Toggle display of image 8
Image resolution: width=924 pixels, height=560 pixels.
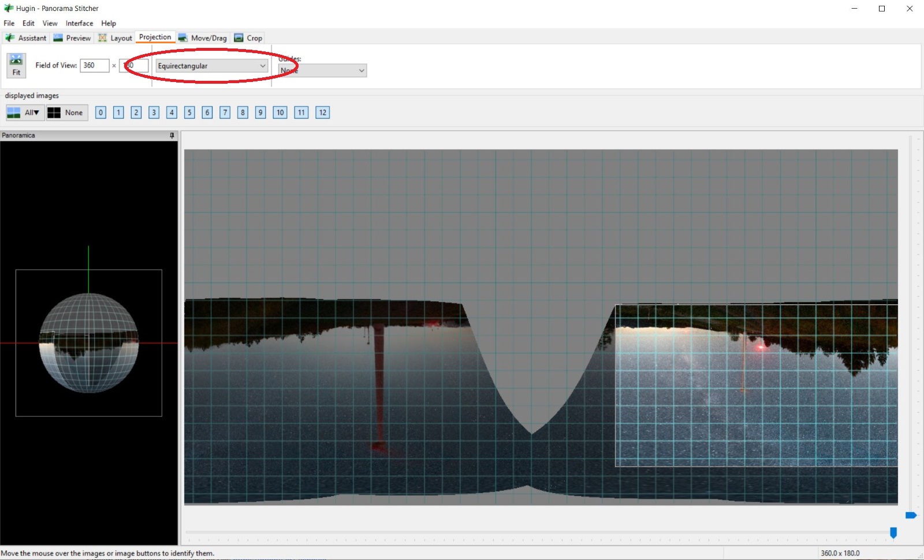(x=243, y=113)
